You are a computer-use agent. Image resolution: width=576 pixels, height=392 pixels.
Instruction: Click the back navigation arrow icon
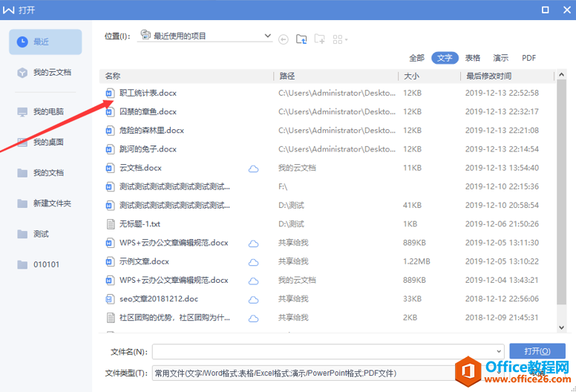click(x=284, y=39)
